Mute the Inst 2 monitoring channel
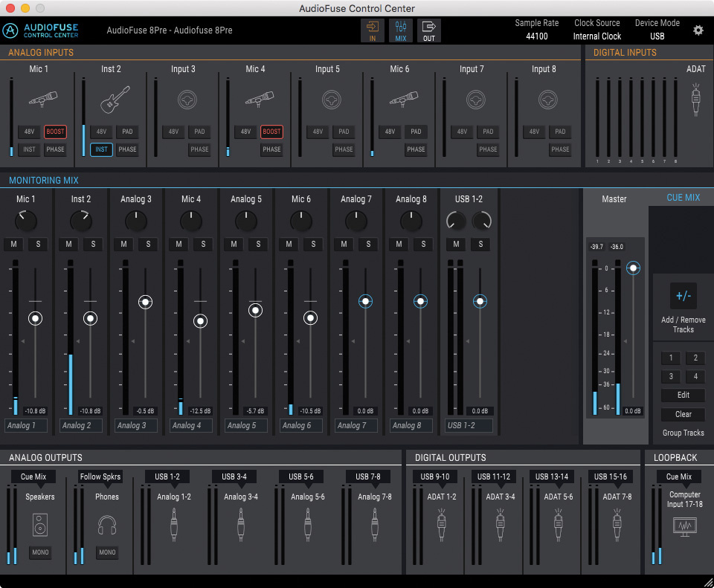This screenshot has height=588, width=714. [68, 244]
